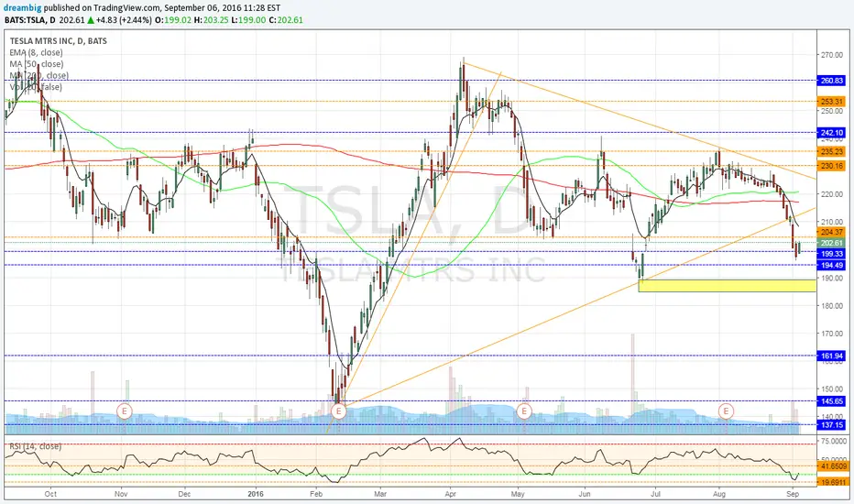Click the 145.65 price level label
The height and width of the screenshot is (504, 854).
[832, 401]
